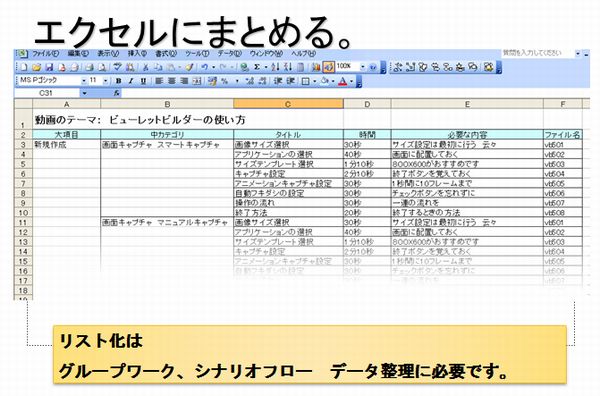Click the Insert Hyperlink globe icon
The height and width of the screenshot is (396, 600).
click(x=244, y=67)
